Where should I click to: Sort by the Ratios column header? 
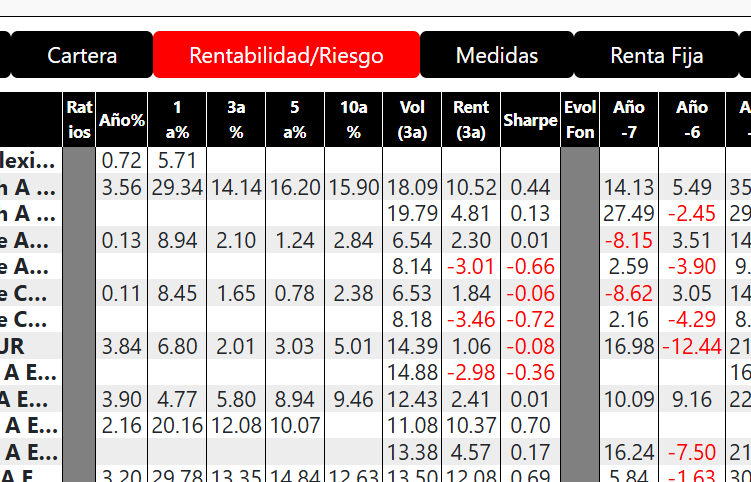tap(79, 119)
